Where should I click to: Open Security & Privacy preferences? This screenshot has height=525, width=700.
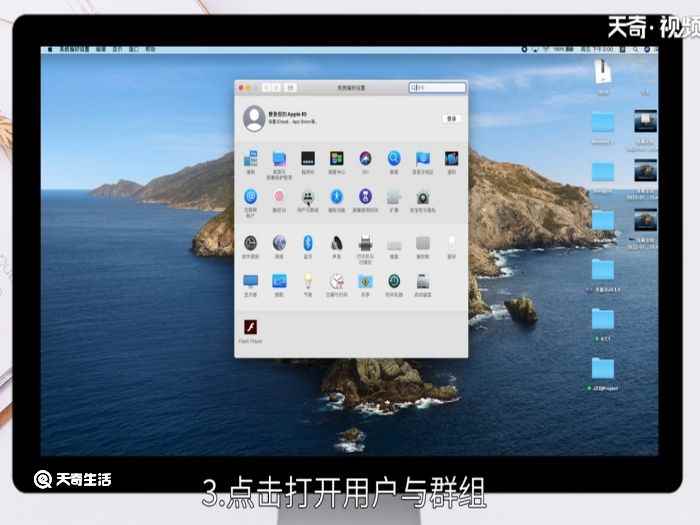coord(423,197)
